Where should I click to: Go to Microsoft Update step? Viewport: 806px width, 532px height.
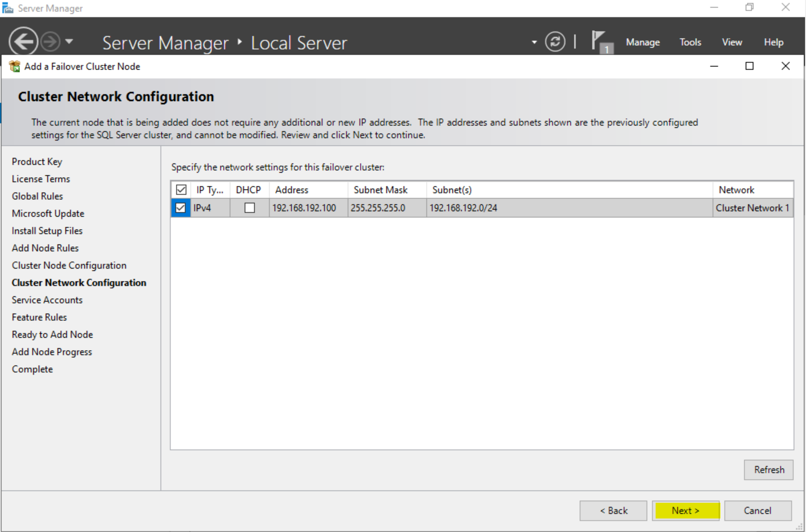pyautogui.click(x=48, y=213)
